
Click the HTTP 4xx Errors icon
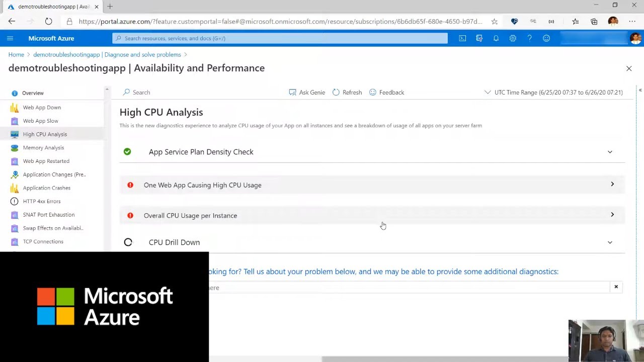[x=15, y=201]
